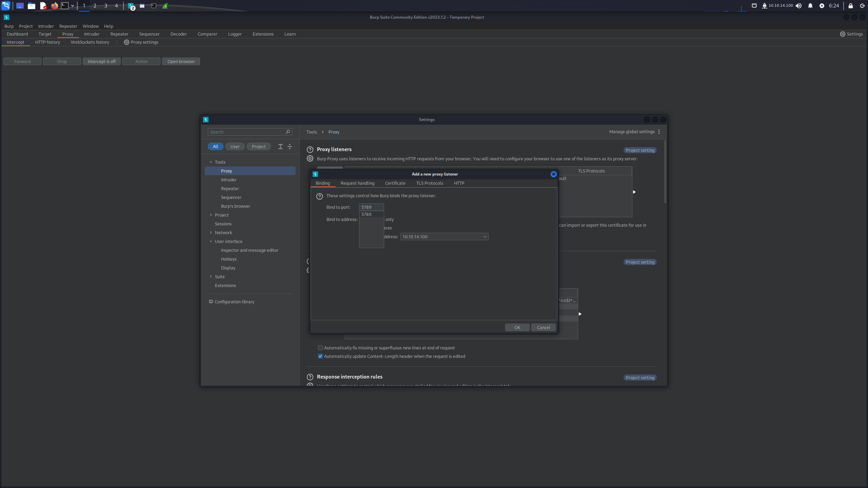Screen dimensions: 868x488
Task: Select the Project settings filter
Action: (x=259, y=147)
